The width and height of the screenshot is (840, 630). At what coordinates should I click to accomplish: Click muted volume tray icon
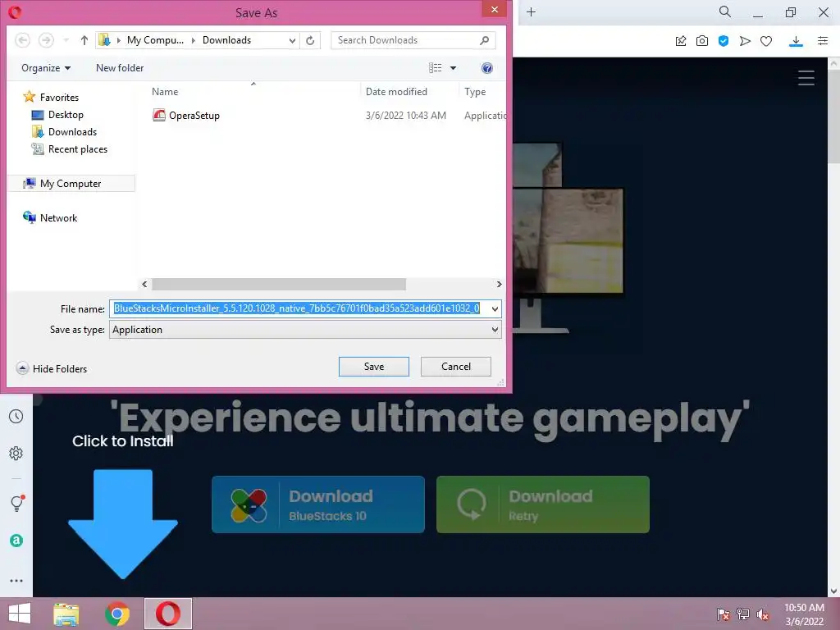[763, 614]
